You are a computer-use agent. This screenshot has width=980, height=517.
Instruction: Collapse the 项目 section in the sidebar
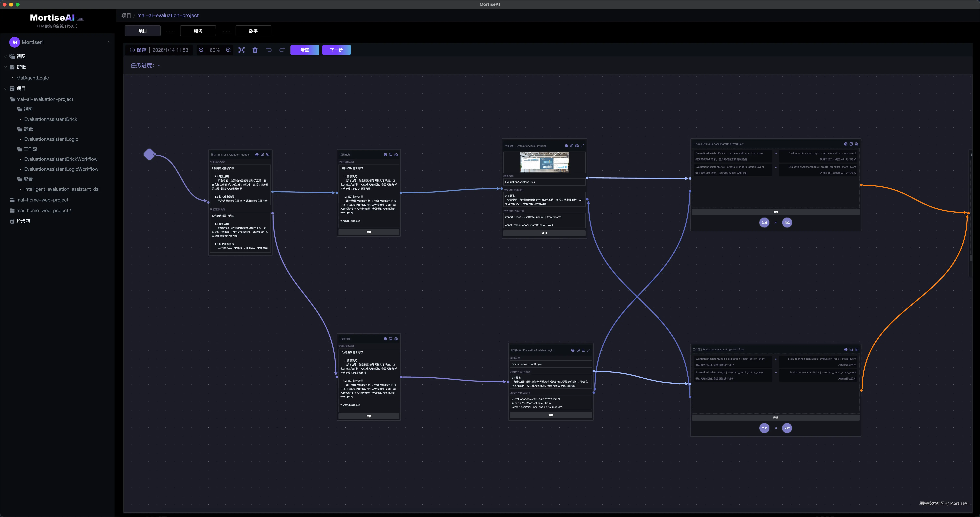coord(5,88)
